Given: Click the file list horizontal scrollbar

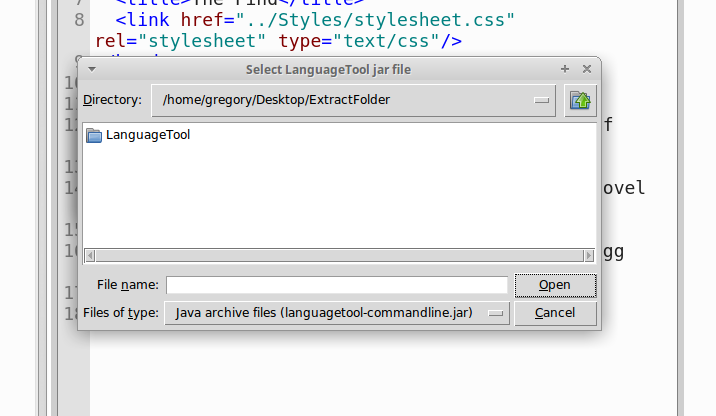Looking at the screenshot, I should (x=340, y=255).
